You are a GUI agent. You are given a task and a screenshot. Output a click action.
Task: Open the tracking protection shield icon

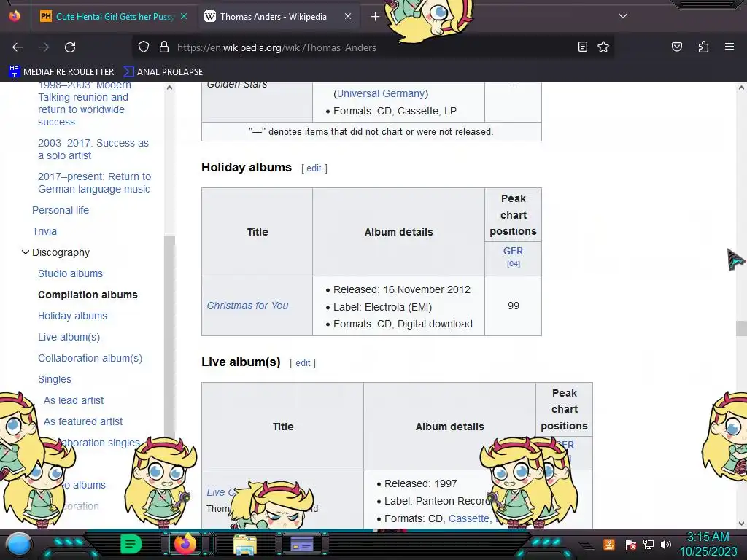(x=144, y=47)
